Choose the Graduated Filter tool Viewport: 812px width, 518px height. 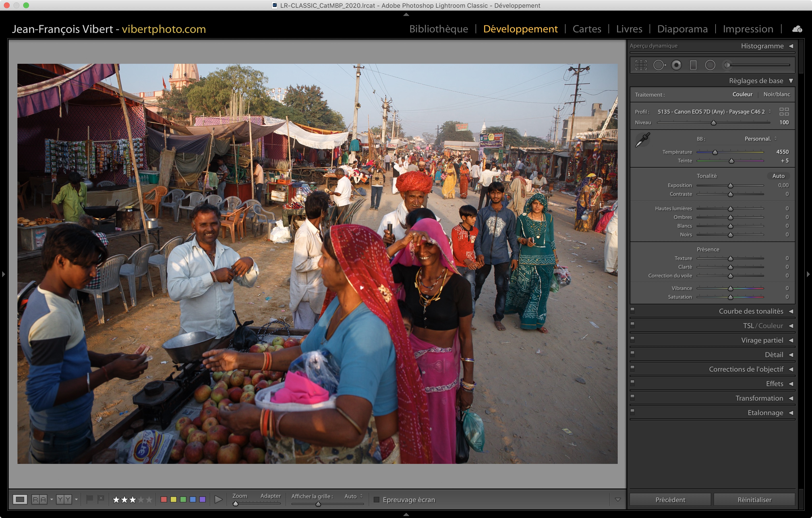693,65
